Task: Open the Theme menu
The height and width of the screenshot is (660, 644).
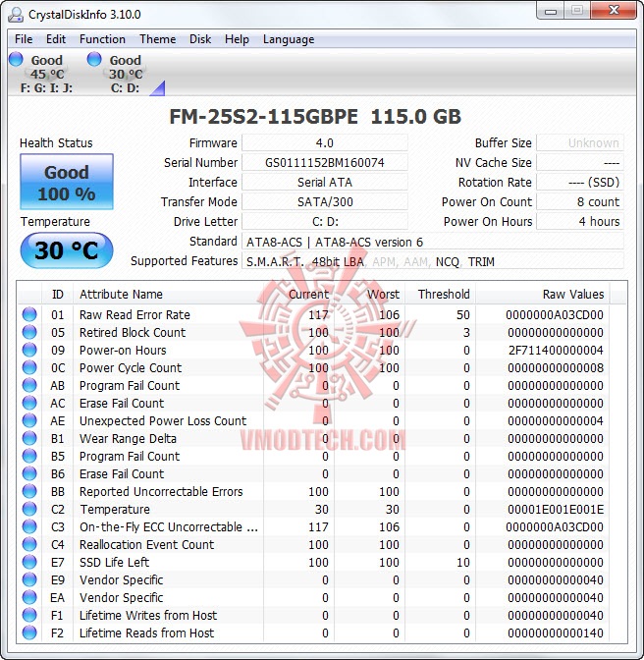Action: pyautogui.click(x=158, y=39)
